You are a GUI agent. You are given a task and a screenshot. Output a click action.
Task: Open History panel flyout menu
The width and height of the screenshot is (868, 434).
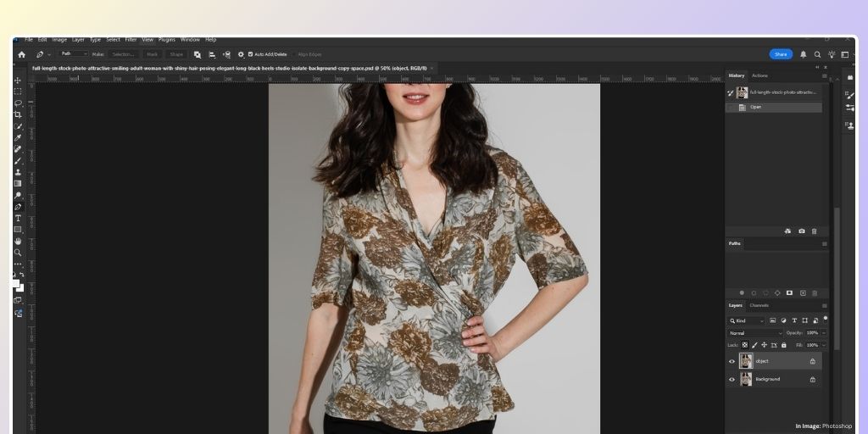click(824, 75)
